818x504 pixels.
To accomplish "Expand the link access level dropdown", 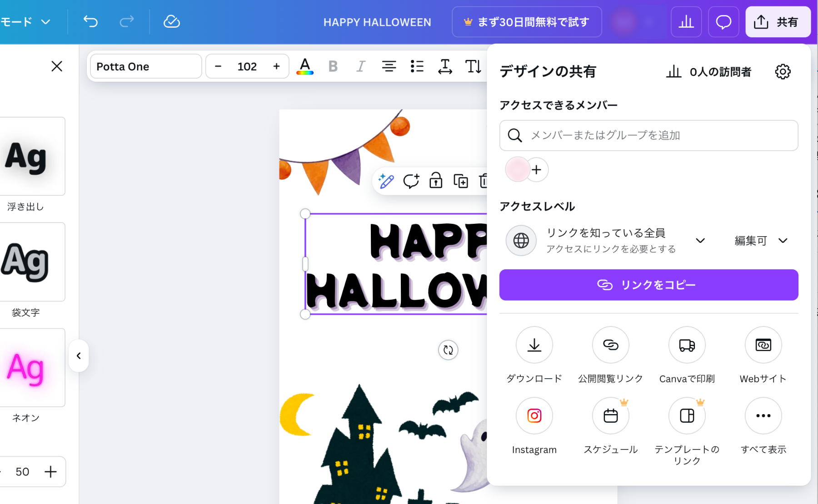I will [700, 241].
